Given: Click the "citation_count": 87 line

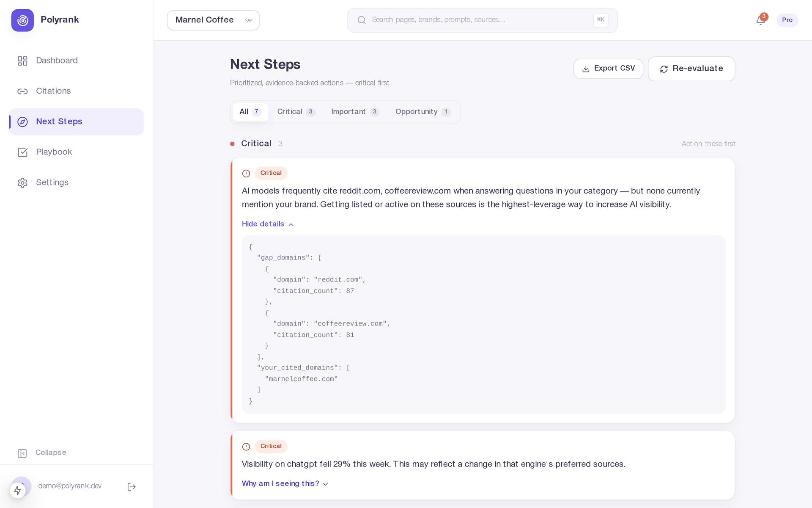Looking at the screenshot, I should (314, 291).
